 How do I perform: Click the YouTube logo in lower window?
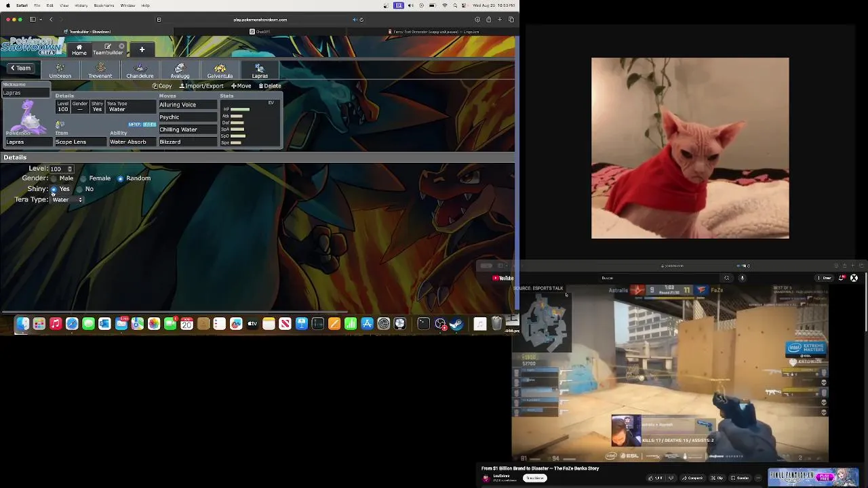click(504, 278)
